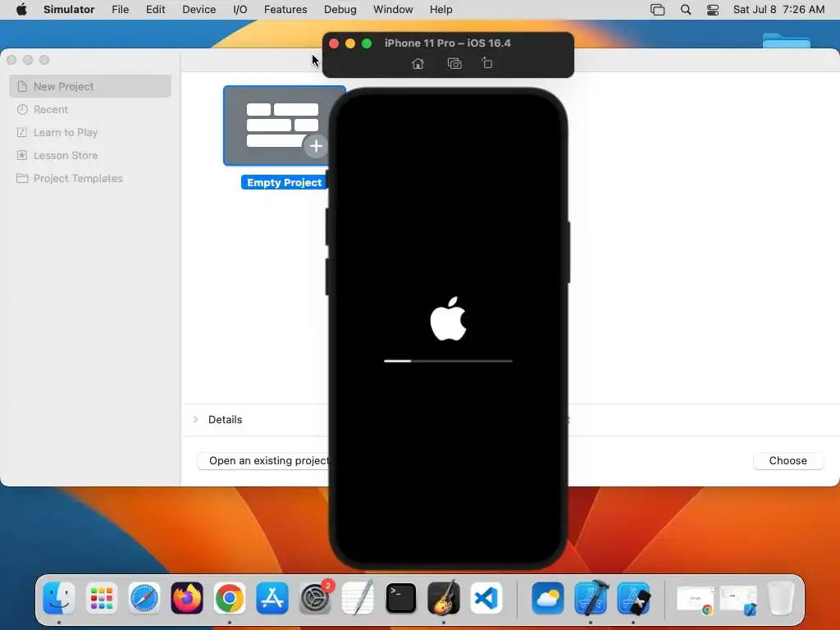Select Project Templates in GarageBand sidebar
The height and width of the screenshot is (630, 840).
90,178
